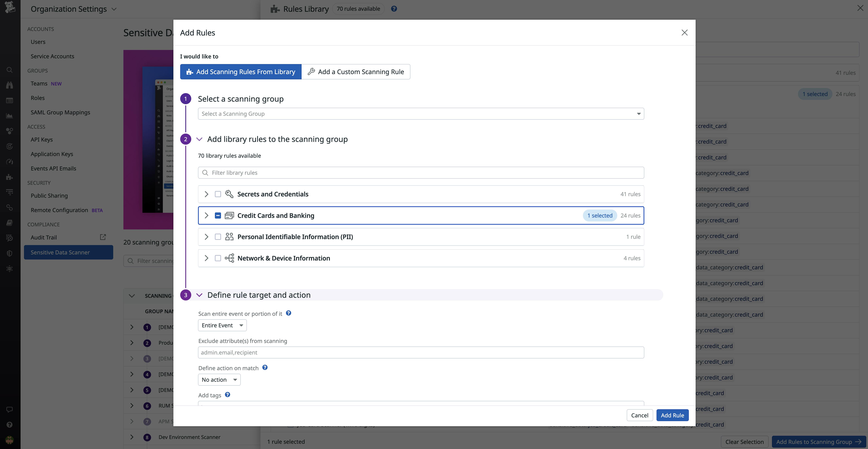Viewport: 868px width, 449px height.
Task: Click help icon beside Define action on match
Action: click(x=265, y=367)
